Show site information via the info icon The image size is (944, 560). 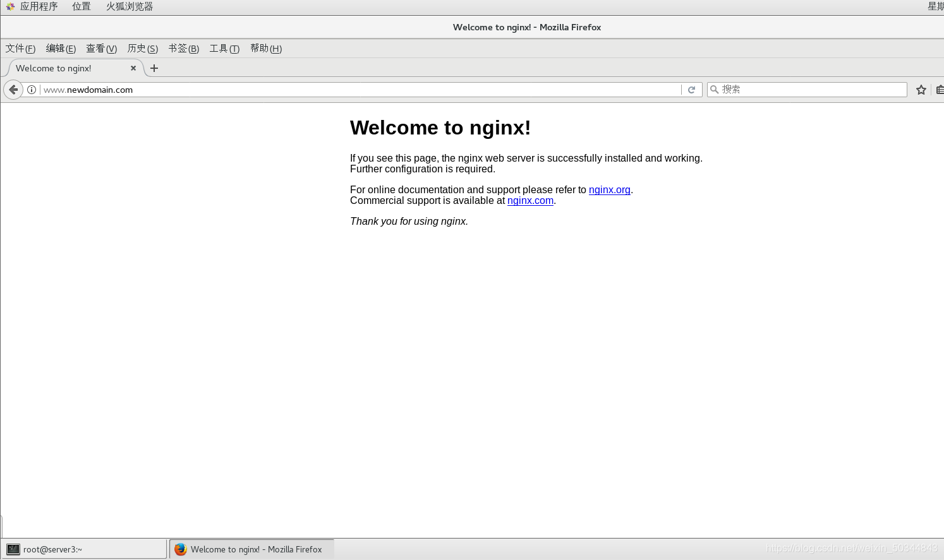pos(32,90)
